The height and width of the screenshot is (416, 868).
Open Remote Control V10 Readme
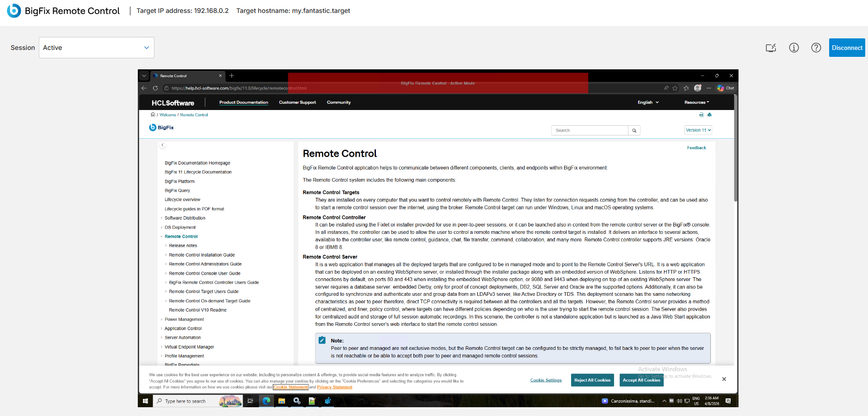(197, 310)
